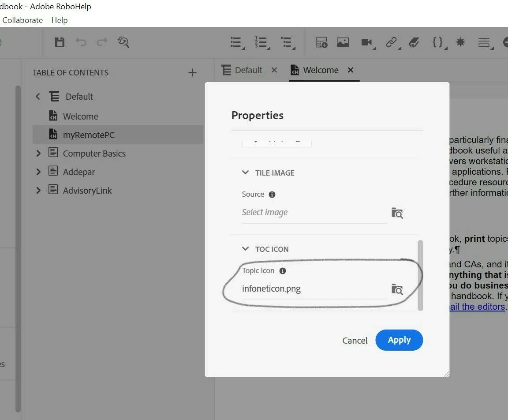Click the paragraph lines toolbar icon
The image size is (508, 420).
pos(486,42)
